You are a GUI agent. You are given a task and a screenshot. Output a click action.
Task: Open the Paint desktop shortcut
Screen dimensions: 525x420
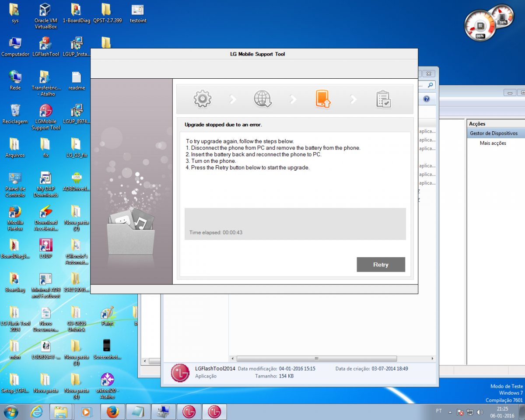point(107,315)
